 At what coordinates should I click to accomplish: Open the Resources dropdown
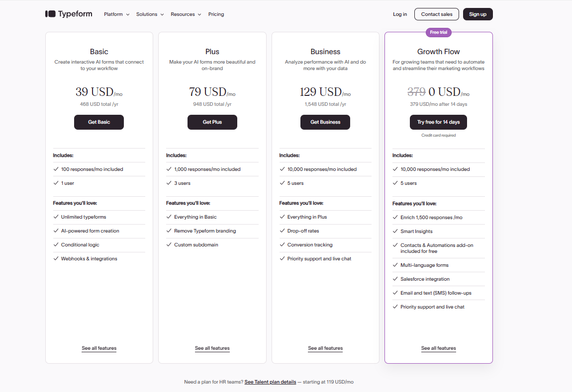click(186, 14)
